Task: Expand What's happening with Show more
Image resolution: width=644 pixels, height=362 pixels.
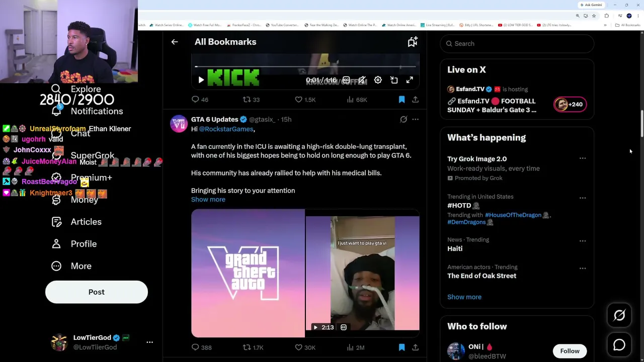Action: pos(464,297)
